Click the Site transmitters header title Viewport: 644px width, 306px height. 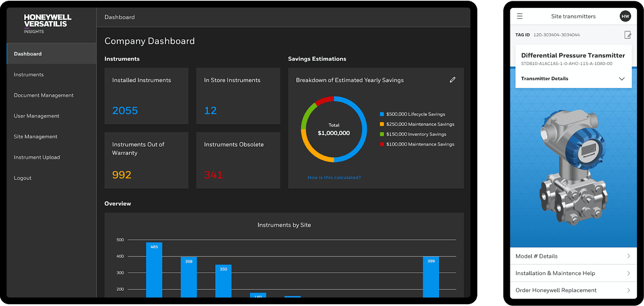tap(573, 17)
